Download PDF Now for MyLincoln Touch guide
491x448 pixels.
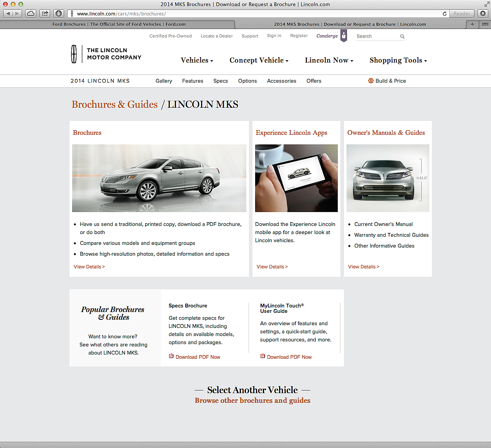tap(289, 357)
